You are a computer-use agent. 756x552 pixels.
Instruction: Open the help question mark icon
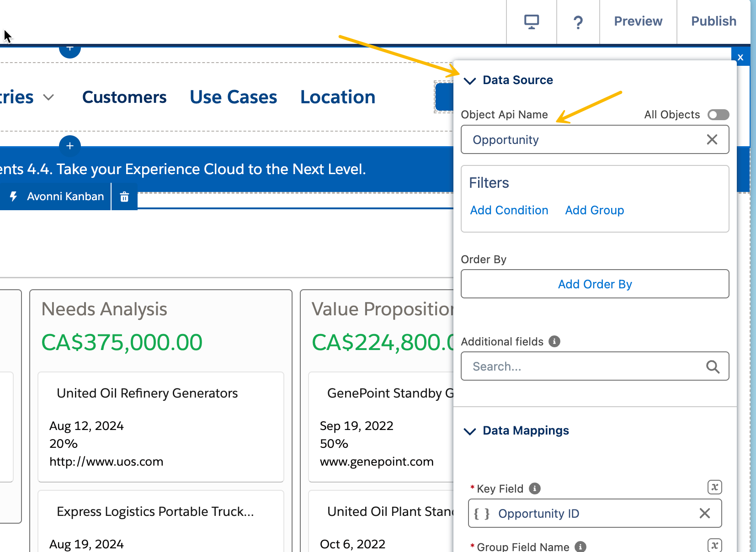point(578,22)
